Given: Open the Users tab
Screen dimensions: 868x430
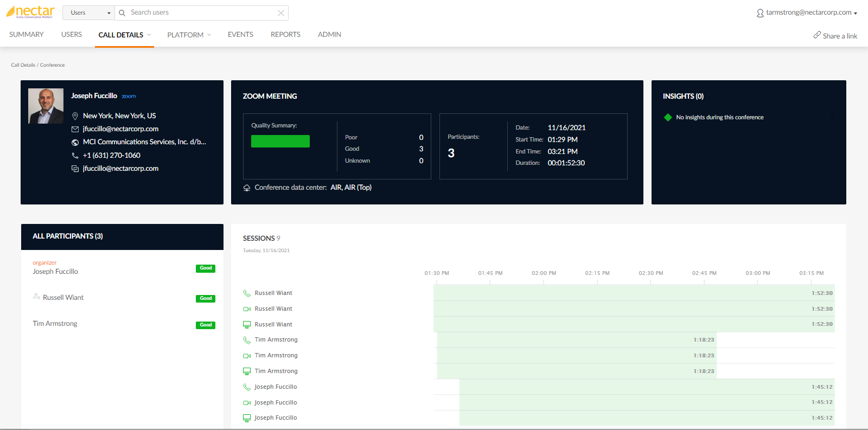Looking at the screenshot, I should tap(72, 34).
